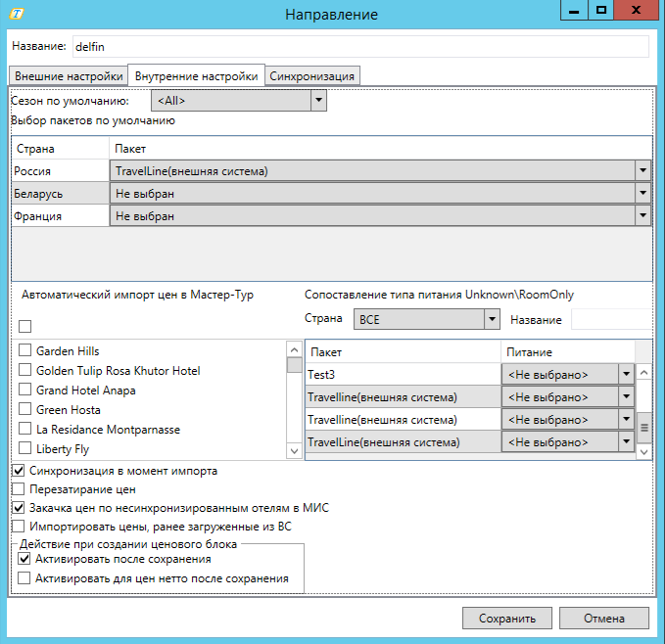Expand package dropdown for Россия row
Screen dimensions: 665x644
pos(642,171)
